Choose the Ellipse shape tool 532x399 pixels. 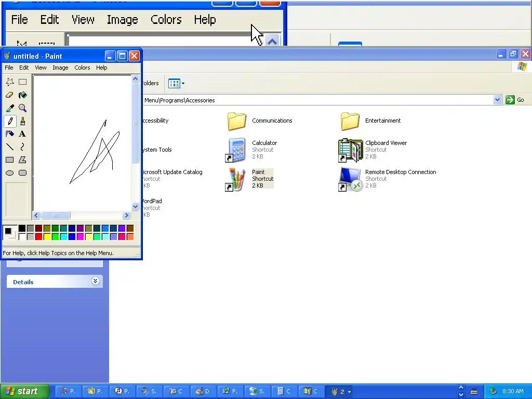click(x=10, y=173)
